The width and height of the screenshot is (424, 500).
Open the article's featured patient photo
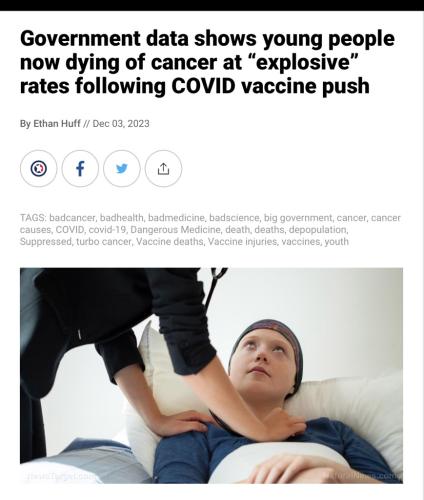211,376
